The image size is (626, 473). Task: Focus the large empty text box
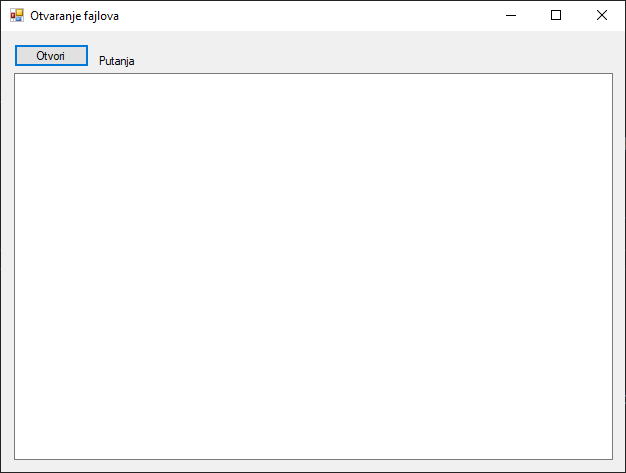pyautogui.click(x=313, y=266)
